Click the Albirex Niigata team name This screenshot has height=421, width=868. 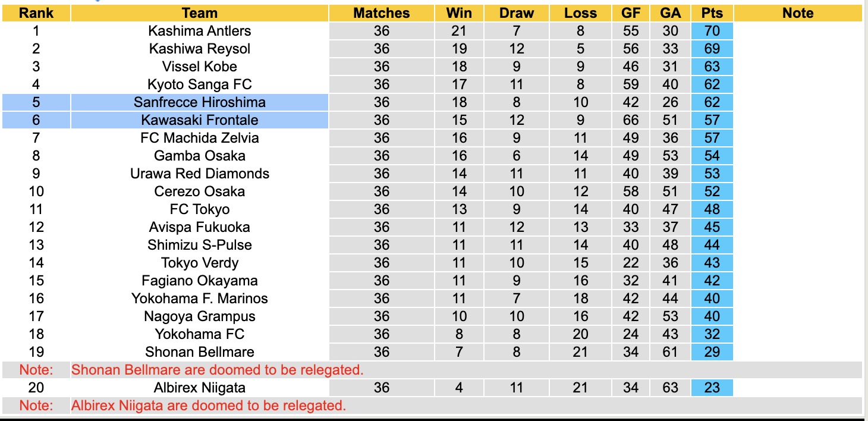pos(200,388)
